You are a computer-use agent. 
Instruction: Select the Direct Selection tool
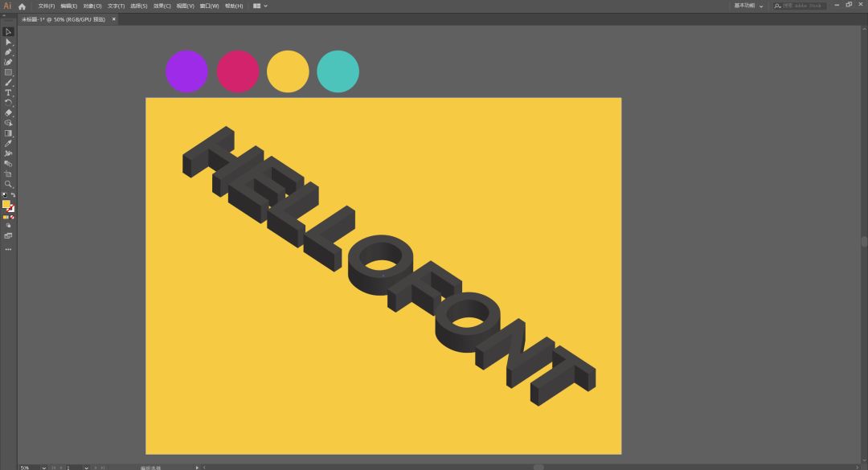[8, 42]
